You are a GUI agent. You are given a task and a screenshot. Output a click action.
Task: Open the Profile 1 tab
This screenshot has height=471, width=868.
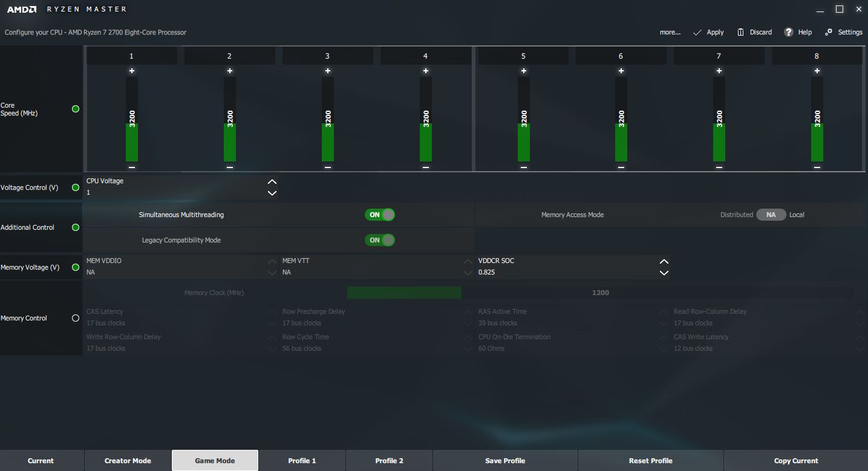(x=302, y=461)
